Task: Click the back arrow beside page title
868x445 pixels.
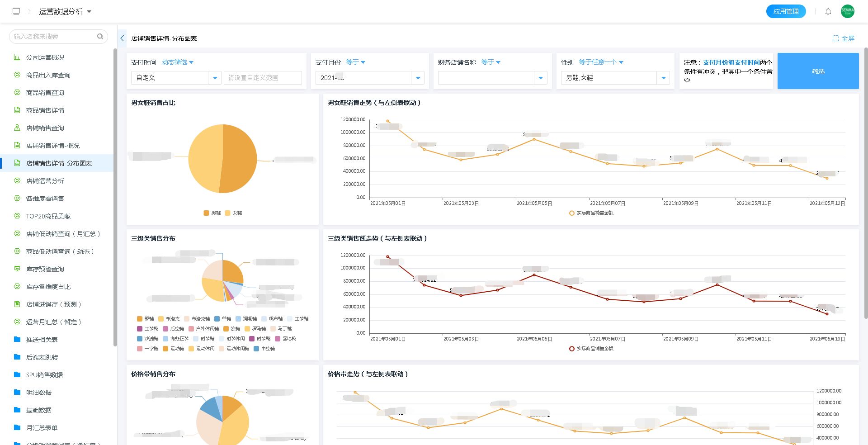Action: (x=122, y=38)
